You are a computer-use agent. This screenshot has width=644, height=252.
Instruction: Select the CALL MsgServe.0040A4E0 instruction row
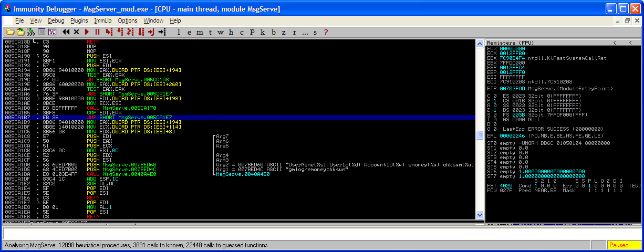(240, 174)
